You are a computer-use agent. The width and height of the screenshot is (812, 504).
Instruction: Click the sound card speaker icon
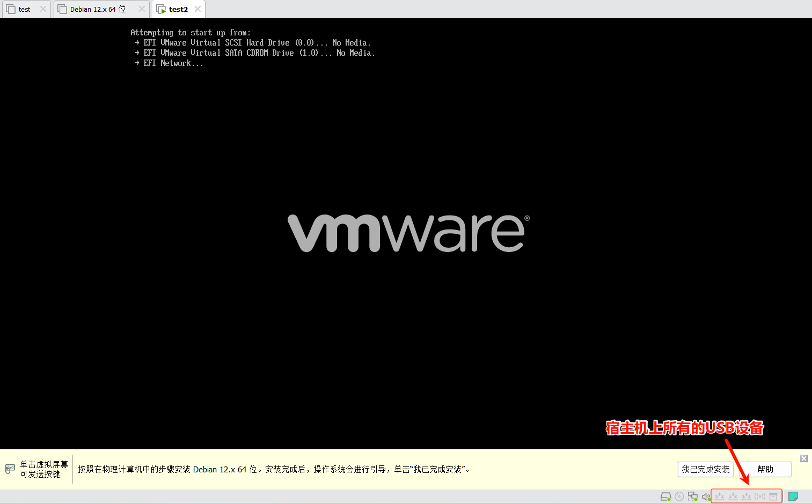[706, 496]
